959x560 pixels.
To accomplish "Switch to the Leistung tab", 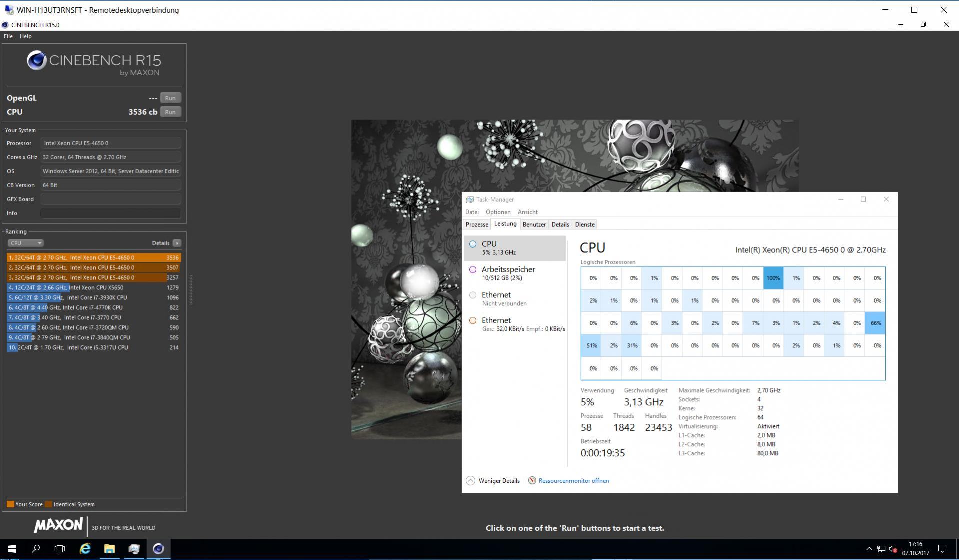I will click(x=505, y=224).
